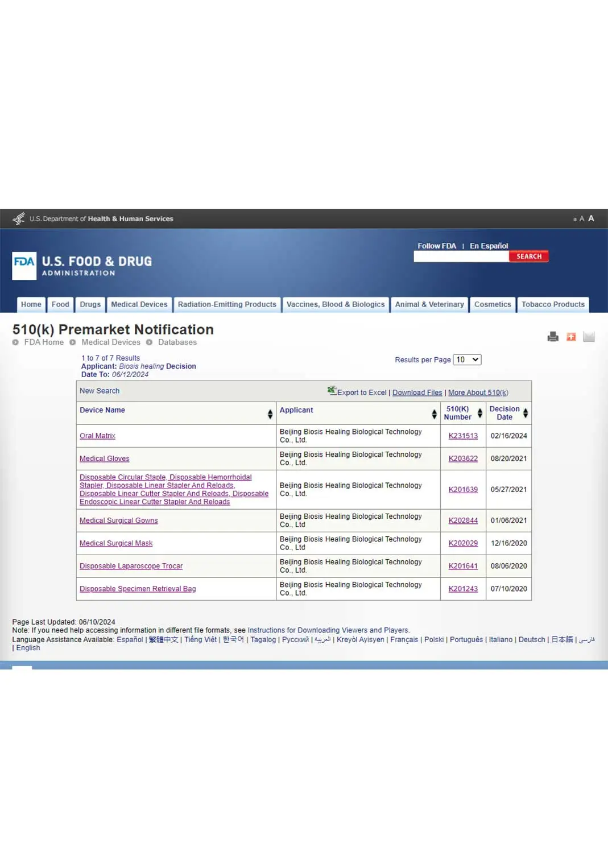Start a New Search
Image resolution: width=608 pixels, height=868 pixels.
pyautogui.click(x=100, y=391)
